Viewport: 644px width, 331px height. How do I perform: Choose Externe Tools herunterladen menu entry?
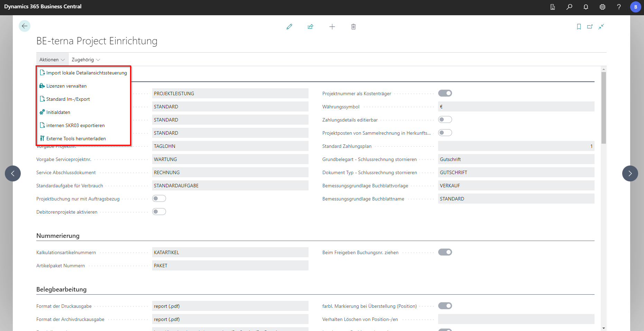[x=76, y=138]
